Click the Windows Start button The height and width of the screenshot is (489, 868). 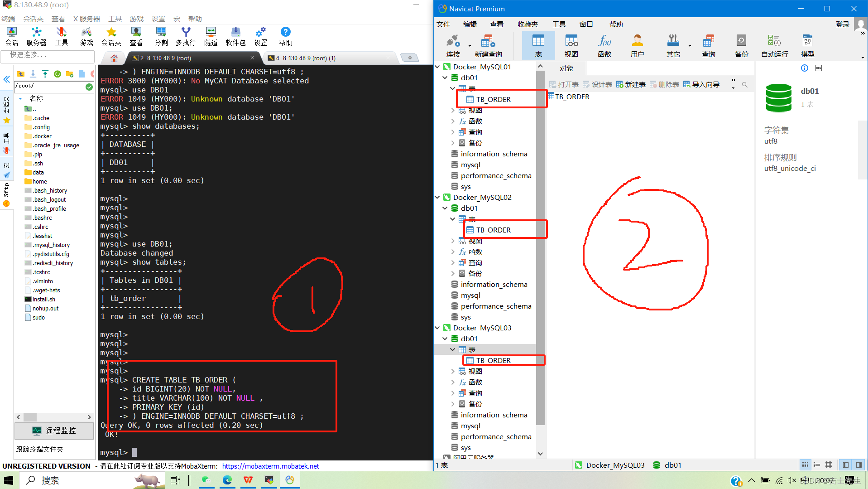tap(9, 480)
